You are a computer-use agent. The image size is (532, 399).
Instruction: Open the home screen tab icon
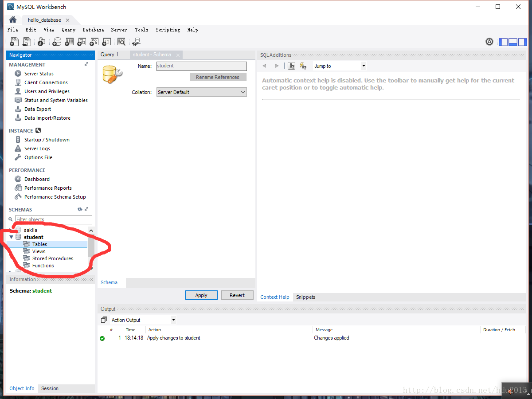tap(13, 20)
